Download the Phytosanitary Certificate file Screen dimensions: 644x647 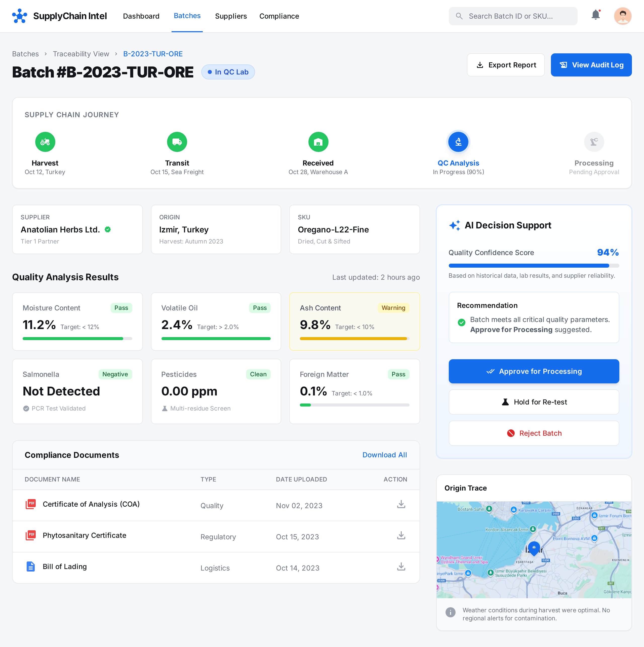(x=401, y=535)
